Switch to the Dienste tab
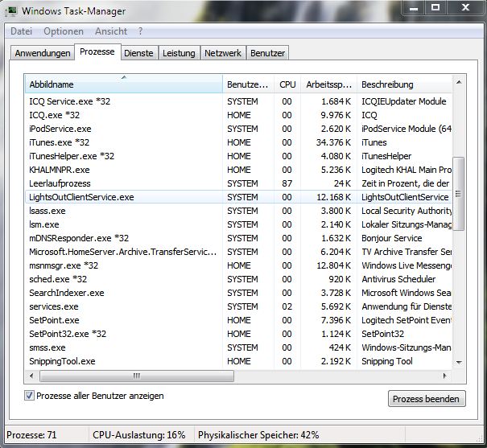Screen dimensions: 487x448 point(138,53)
